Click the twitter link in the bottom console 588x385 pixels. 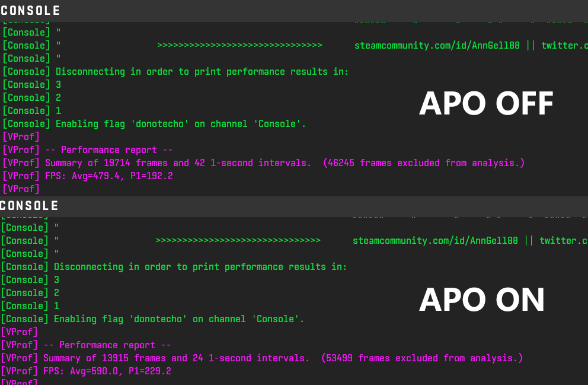(563, 241)
